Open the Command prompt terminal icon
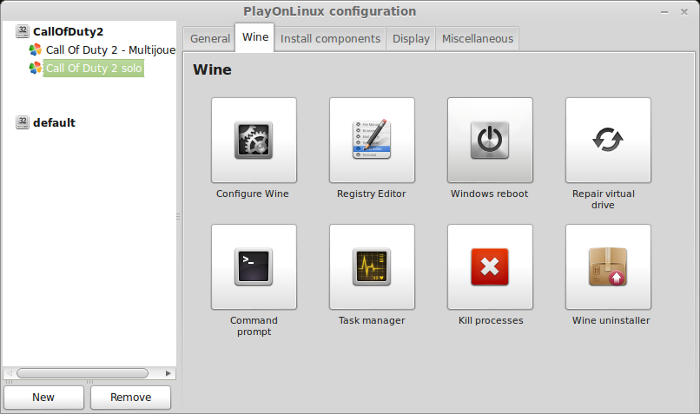The image size is (700, 414). (x=254, y=267)
